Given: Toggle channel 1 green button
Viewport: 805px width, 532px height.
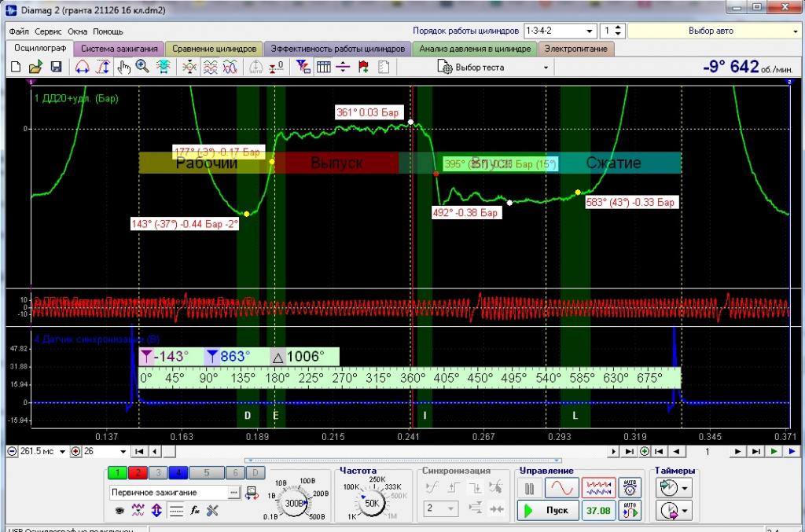Looking at the screenshot, I should pyautogui.click(x=118, y=472).
